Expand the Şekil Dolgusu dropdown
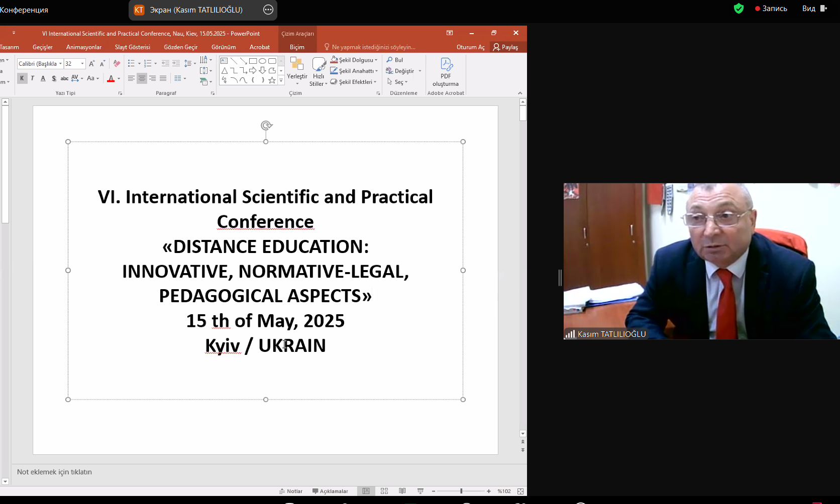The width and height of the screenshot is (840, 504). pos(376,60)
